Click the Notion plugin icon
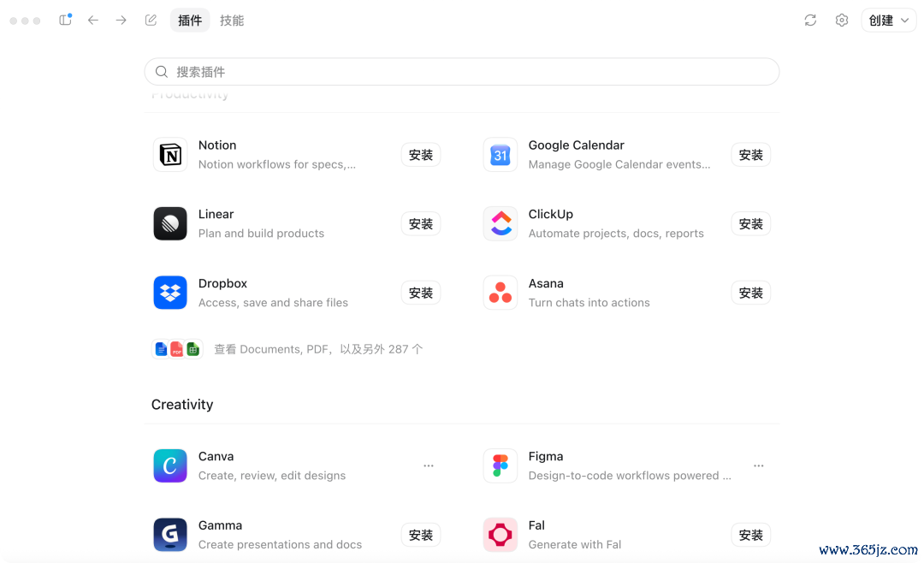This screenshot has height=563, width=924. coord(170,155)
